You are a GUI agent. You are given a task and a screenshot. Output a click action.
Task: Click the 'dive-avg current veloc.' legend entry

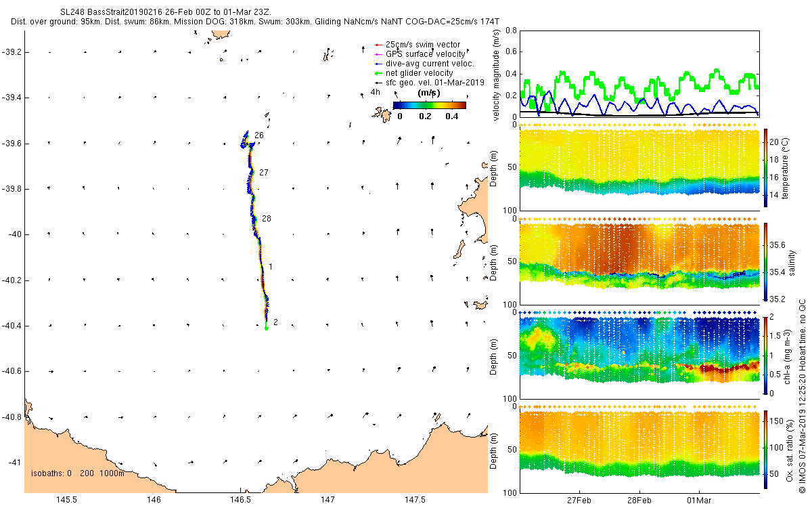tap(424, 63)
